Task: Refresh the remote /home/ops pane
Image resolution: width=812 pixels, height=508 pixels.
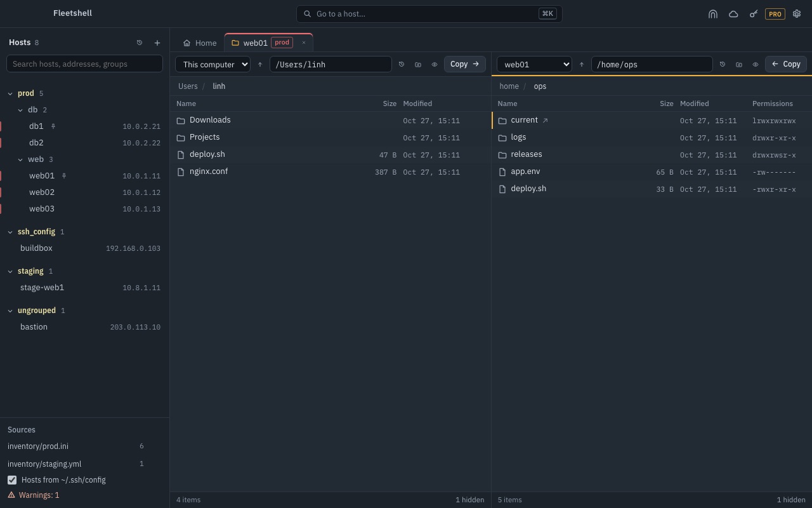Action: click(723, 64)
